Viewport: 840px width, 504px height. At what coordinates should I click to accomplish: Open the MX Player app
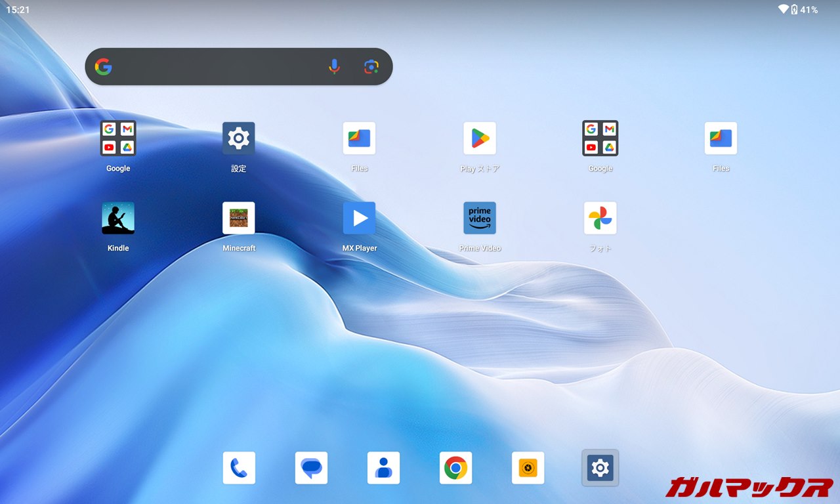[359, 219]
